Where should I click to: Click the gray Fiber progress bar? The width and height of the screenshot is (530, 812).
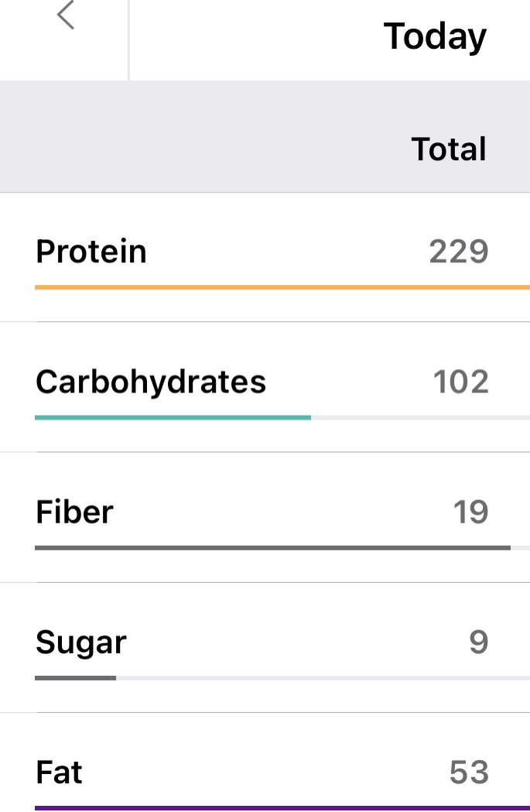pos(272,547)
